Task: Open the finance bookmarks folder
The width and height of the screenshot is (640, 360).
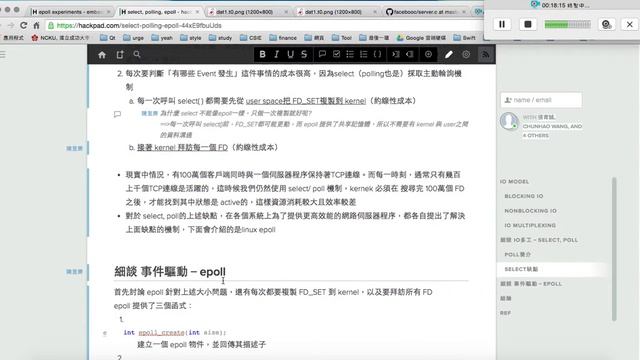Action: pyautogui.click(x=283, y=38)
